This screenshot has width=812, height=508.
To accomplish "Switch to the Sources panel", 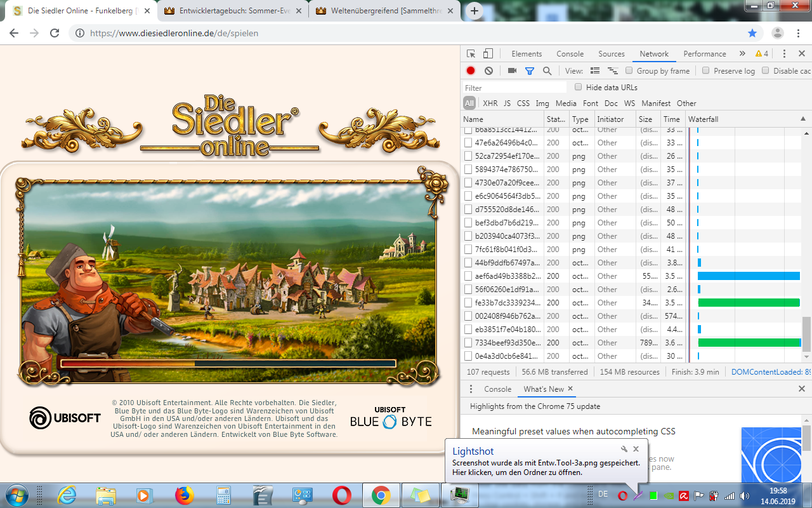I will (612, 54).
